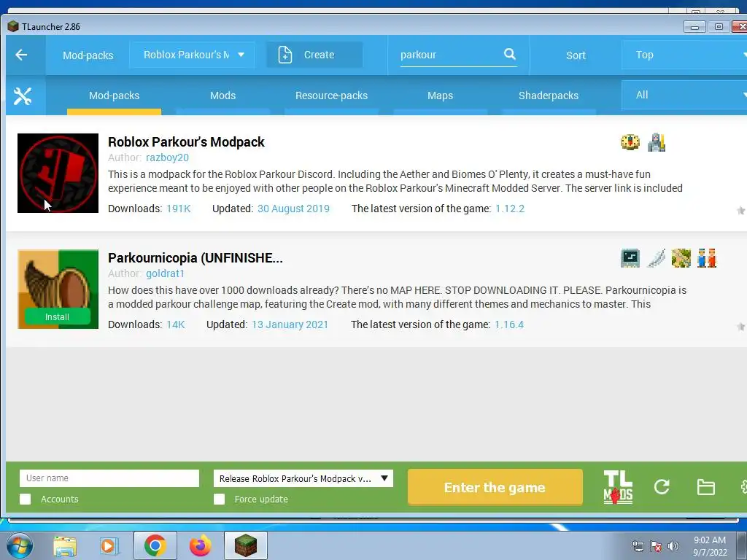Switch to the Mod-packs tab

[115, 96]
